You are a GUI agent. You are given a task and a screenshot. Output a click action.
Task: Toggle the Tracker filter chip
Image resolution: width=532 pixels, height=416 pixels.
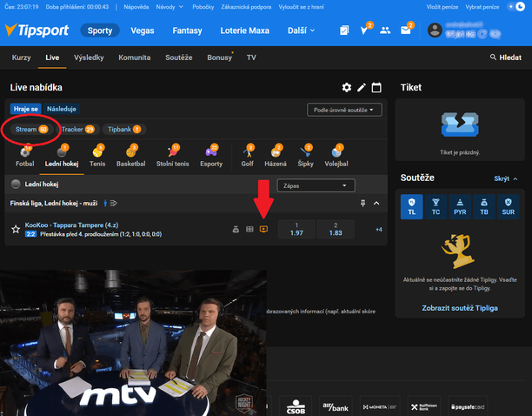tap(79, 130)
